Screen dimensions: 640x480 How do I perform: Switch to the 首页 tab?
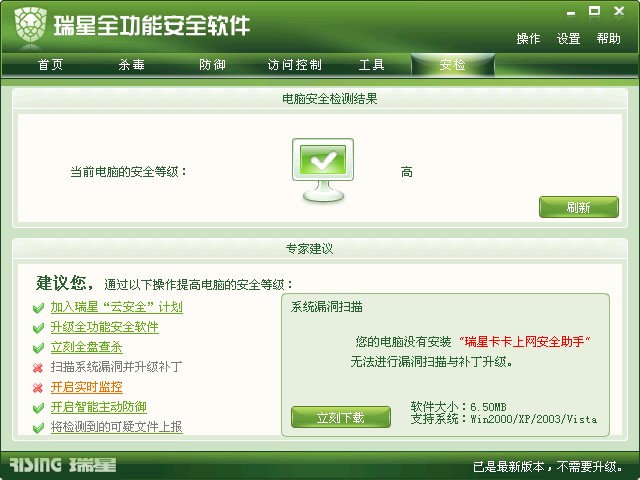click(x=50, y=64)
